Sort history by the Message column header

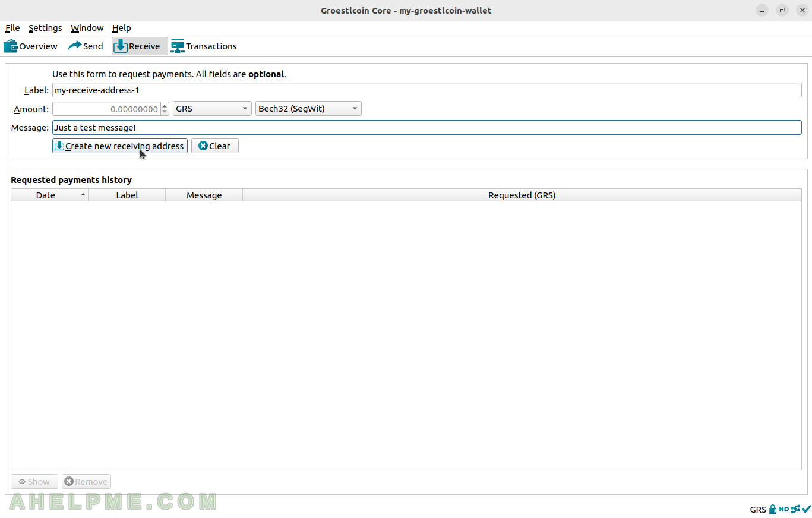tap(204, 195)
